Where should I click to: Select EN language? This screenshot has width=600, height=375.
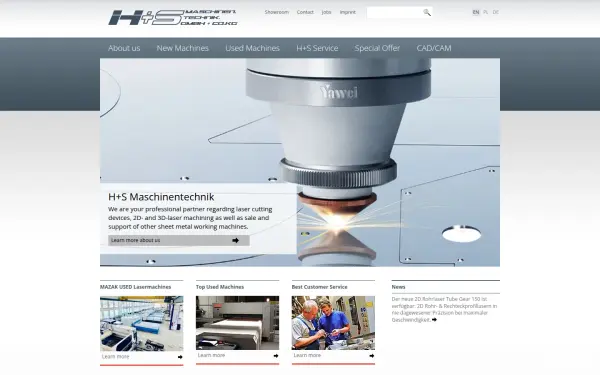tap(476, 12)
